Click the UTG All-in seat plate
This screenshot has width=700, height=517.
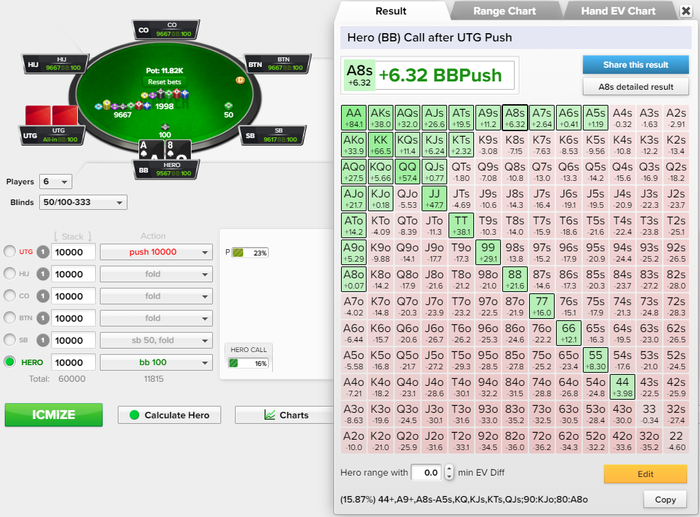[52, 135]
